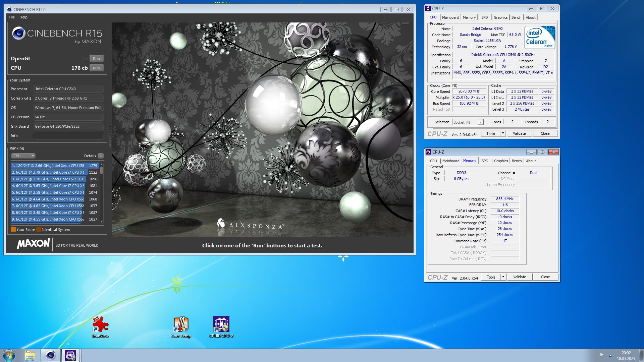The width and height of the screenshot is (644, 362).
Task: Expand Tools dropdown arrow in lower CPU-Z
Action: (x=503, y=277)
